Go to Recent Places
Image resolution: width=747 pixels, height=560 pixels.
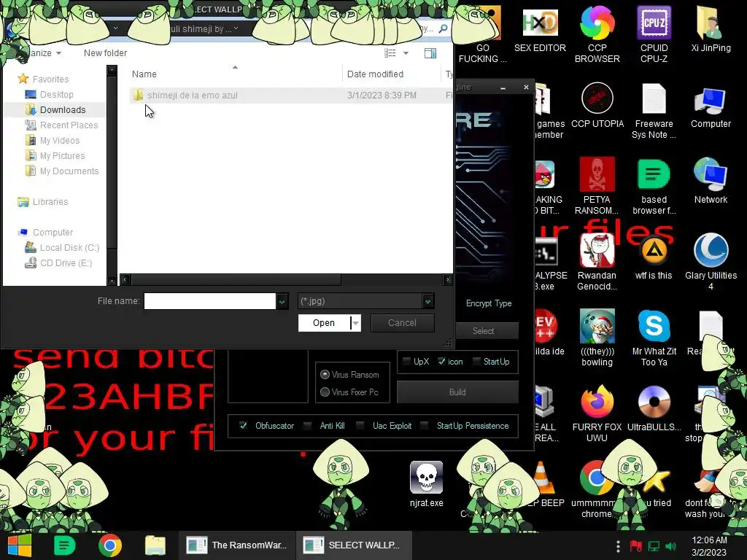pos(69,125)
